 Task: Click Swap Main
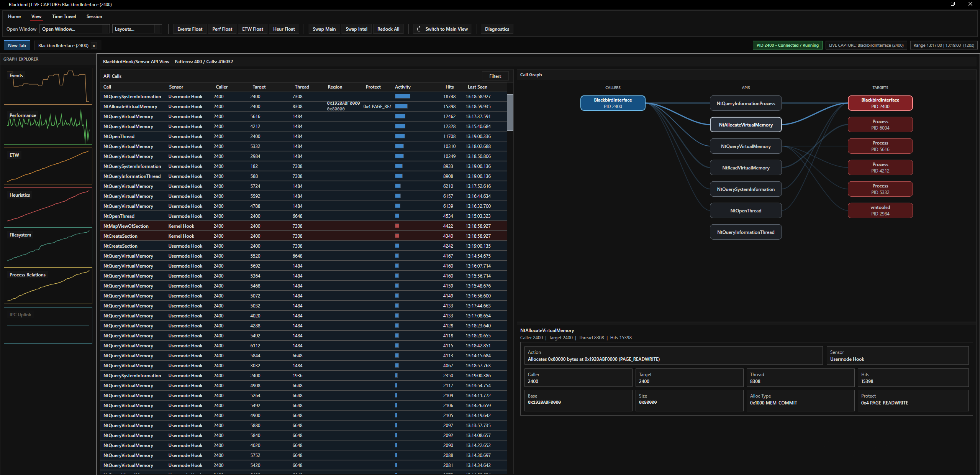324,29
